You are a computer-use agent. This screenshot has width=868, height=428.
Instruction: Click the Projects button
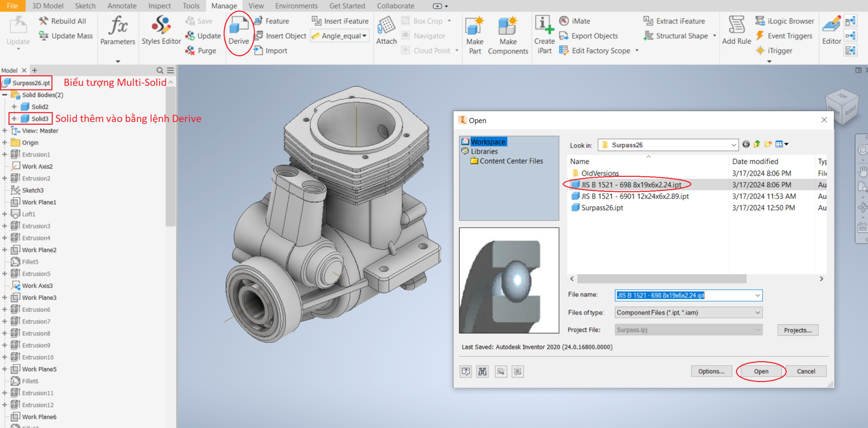[x=798, y=330]
